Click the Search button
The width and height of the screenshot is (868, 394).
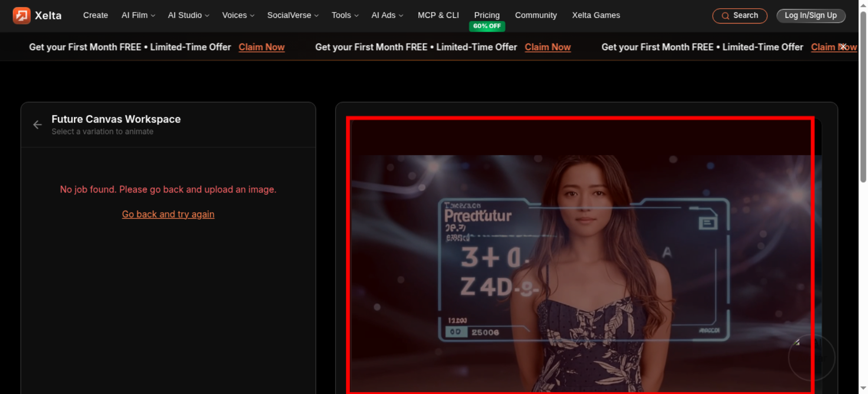pyautogui.click(x=740, y=16)
